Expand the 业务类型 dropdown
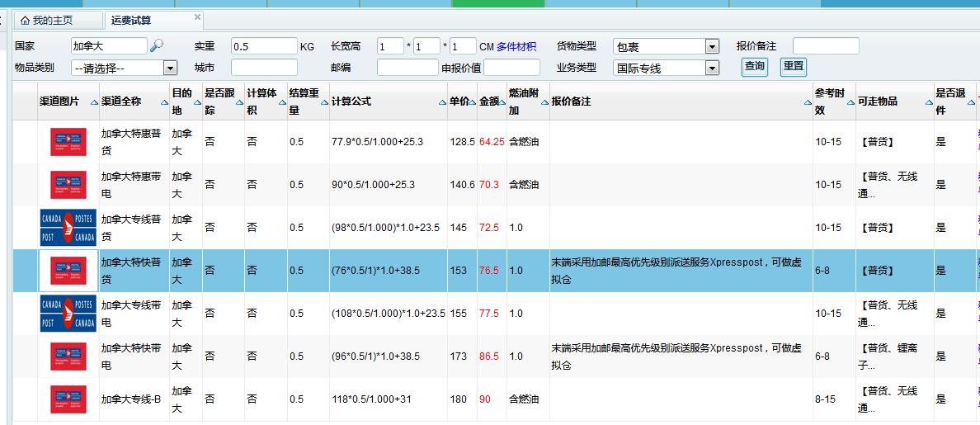Screen dimensions: 980x425 (712, 68)
